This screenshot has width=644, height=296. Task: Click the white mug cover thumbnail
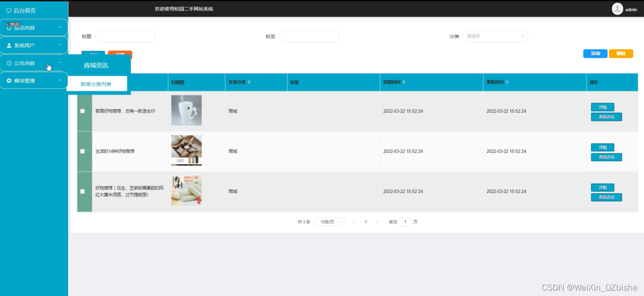click(x=187, y=110)
